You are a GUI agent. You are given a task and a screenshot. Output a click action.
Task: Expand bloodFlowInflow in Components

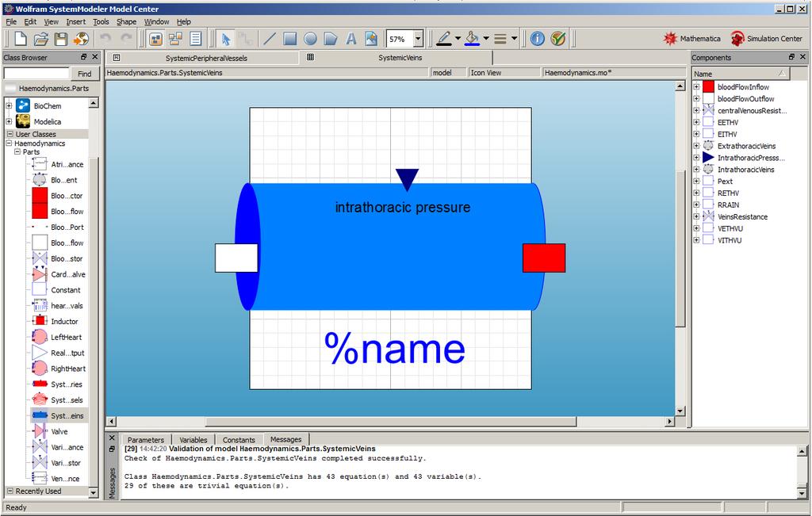(696, 87)
